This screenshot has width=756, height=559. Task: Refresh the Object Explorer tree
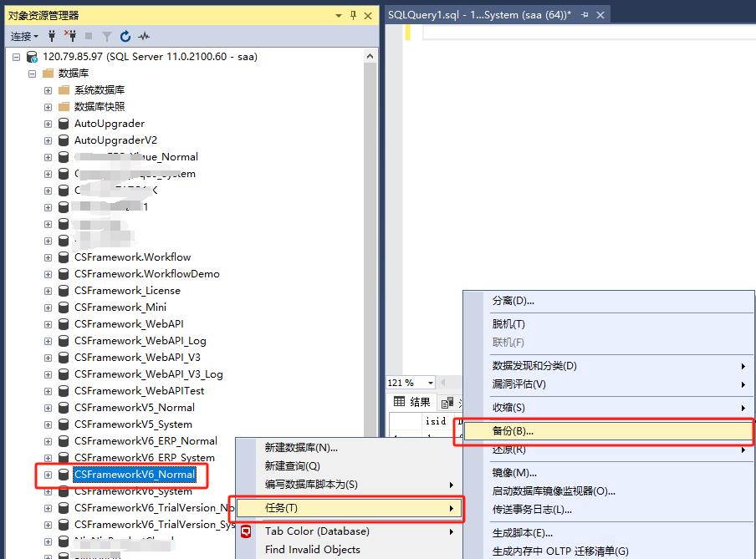tap(125, 36)
